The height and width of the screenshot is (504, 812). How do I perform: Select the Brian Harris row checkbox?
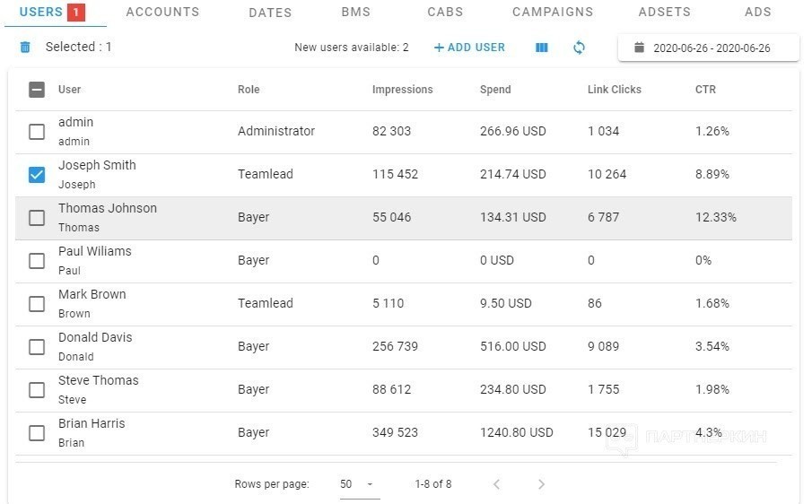(x=37, y=432)
